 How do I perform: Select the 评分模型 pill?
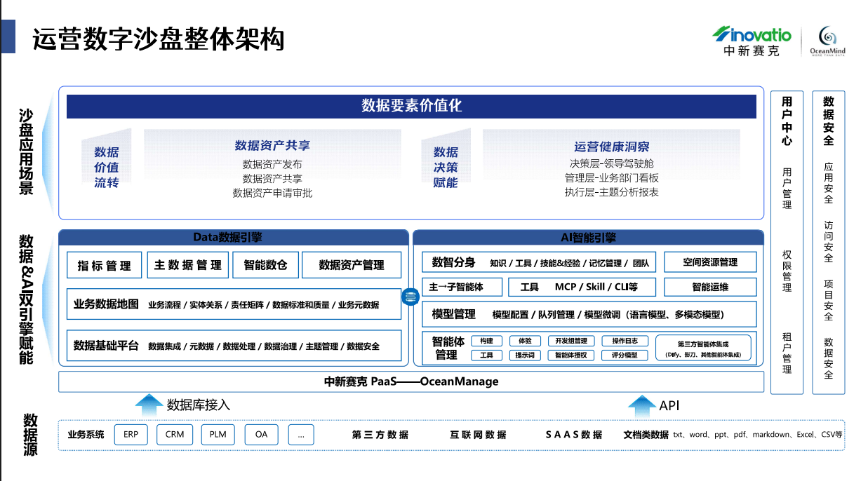(x=625, y=355)
